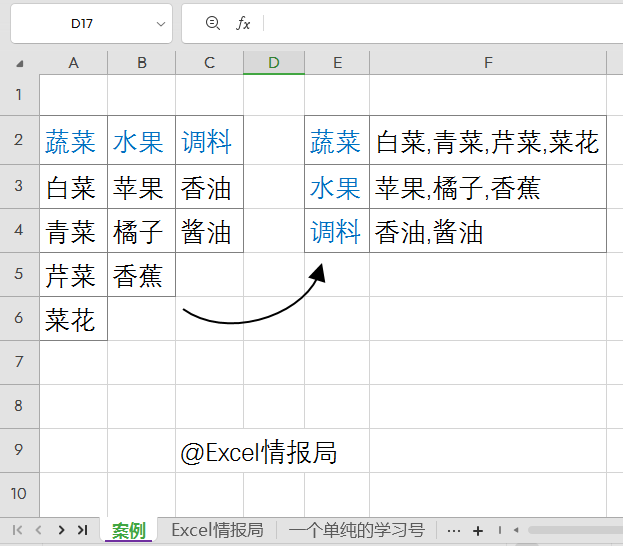Switch to the 一个单纯的学习号 sheet tab
Viewport: 623px width, 546px height.
tap(356, 530)
